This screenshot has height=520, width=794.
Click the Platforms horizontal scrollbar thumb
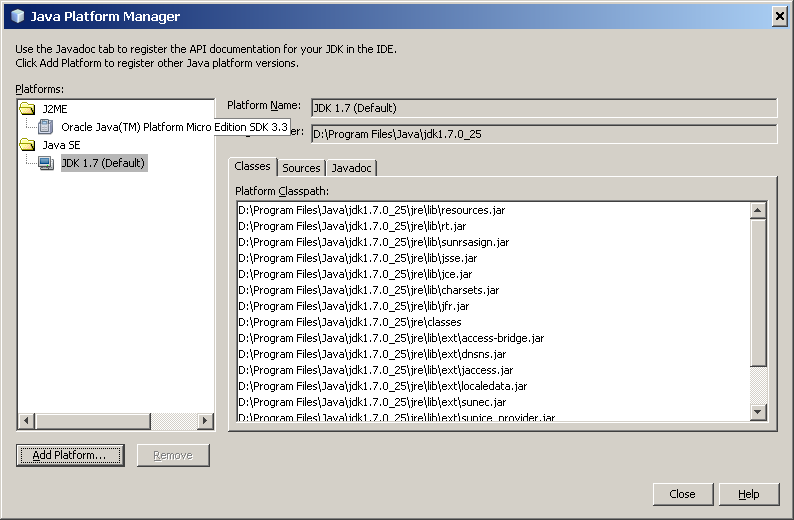[x=93, y=420]
